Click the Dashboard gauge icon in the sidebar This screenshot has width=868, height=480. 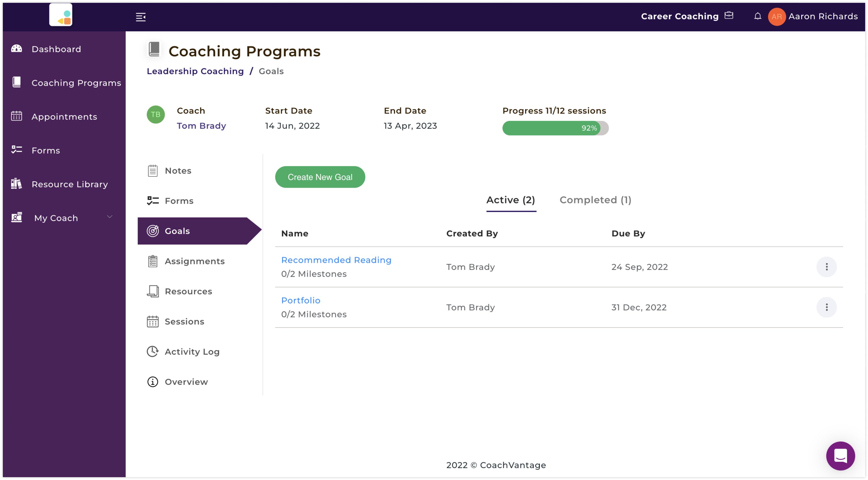16,49
